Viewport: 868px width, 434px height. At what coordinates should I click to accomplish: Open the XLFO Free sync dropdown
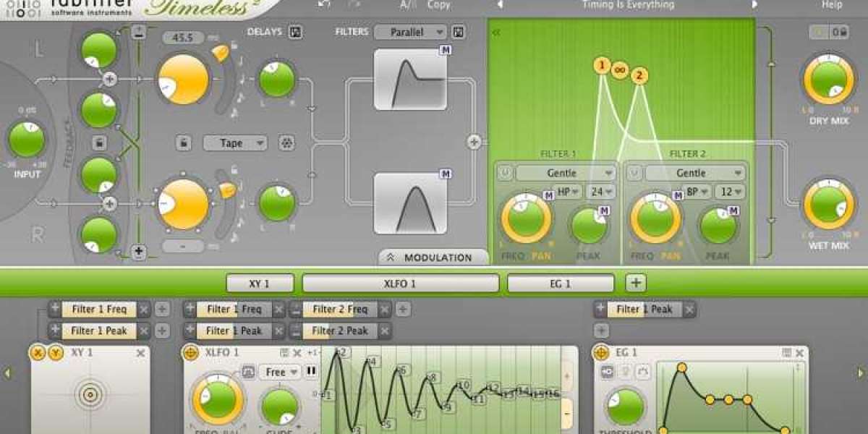(279, 372)
